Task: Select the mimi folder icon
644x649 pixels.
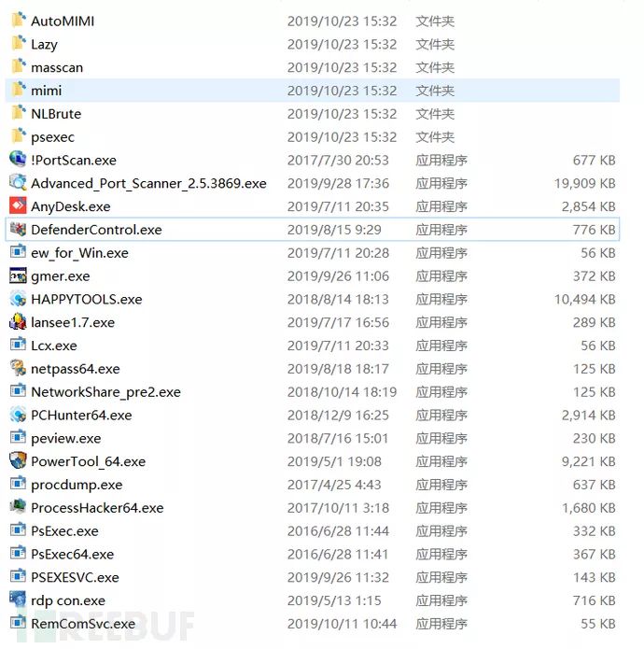Action: (x=18, y=90)
